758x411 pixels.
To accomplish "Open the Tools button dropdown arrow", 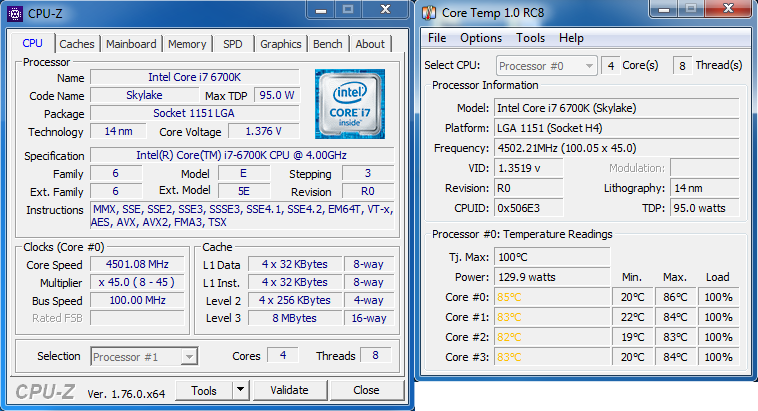I will tap(240, 390).
